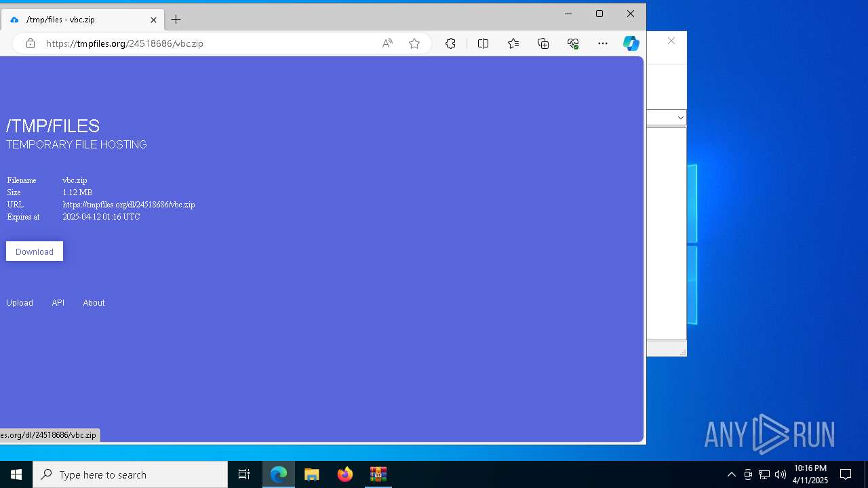Open the Extensions puzzle icon
Screen dimensions: 868x488
click(450, 43)
